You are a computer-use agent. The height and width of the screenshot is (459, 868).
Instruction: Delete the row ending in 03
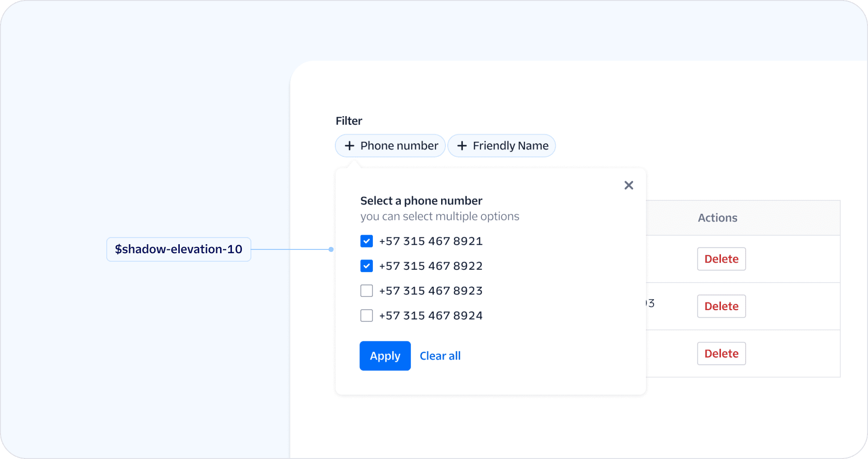point(721,306)
